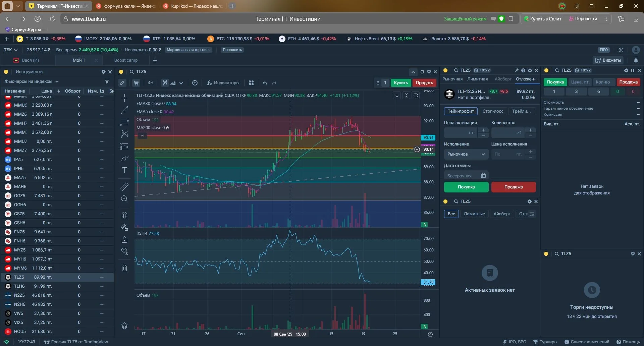
Task: Open order book settings gear
Action: point(626,70)
